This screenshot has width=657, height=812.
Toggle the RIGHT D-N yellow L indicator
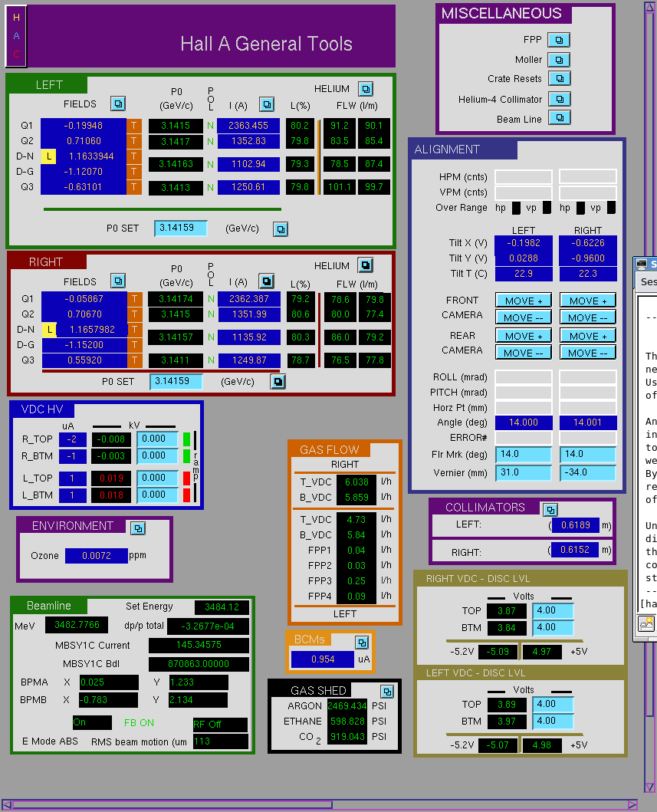(x=49, y=330)
